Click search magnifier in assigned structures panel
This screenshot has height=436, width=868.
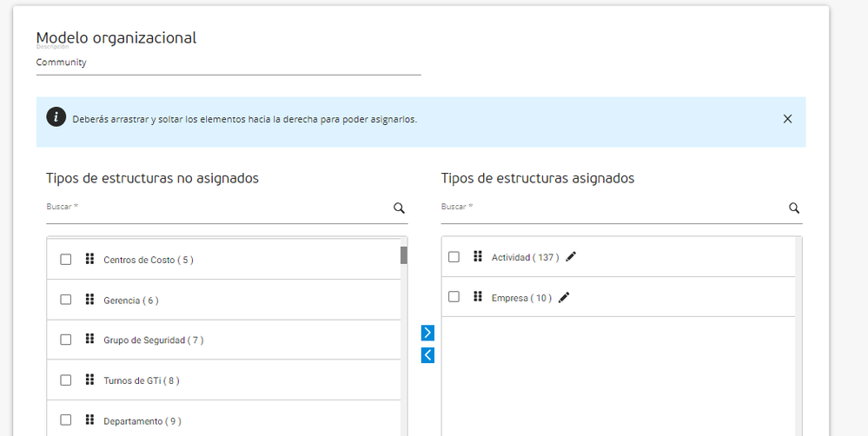coord(794,208)
